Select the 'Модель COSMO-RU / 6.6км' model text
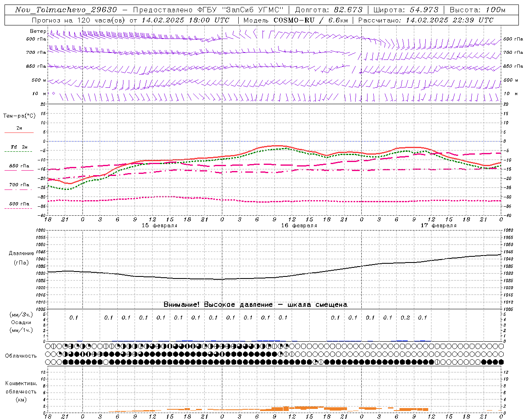This screenshot has width=525, height=420. pyautogui.click(x=295, y=20)
